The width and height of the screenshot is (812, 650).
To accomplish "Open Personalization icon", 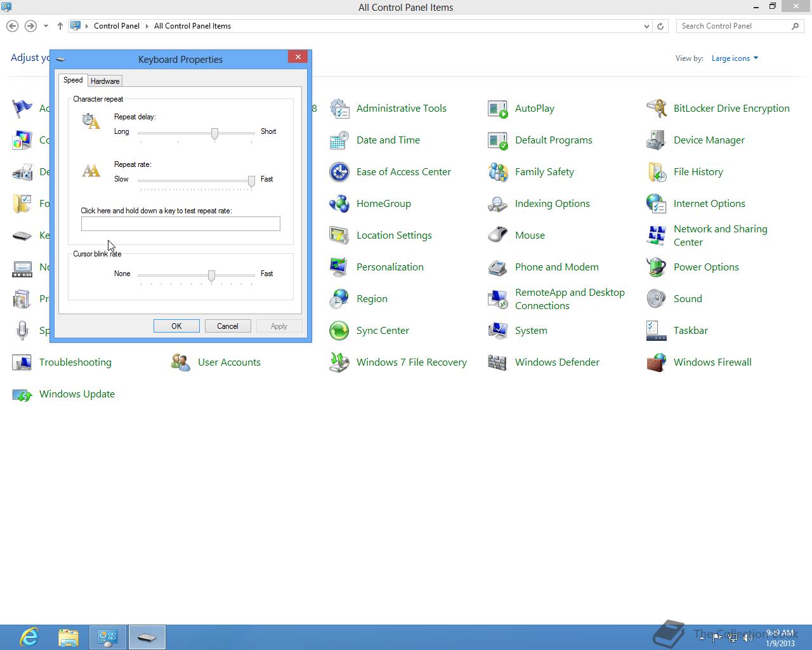I will pyautogui.click(x=339, y=267).
